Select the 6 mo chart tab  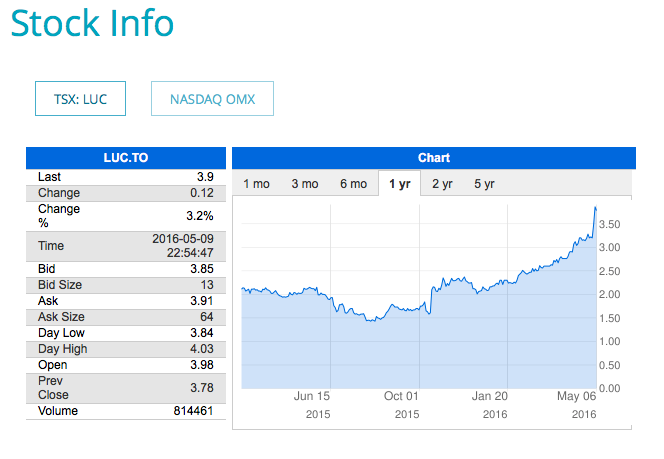[x=353, y=184]
